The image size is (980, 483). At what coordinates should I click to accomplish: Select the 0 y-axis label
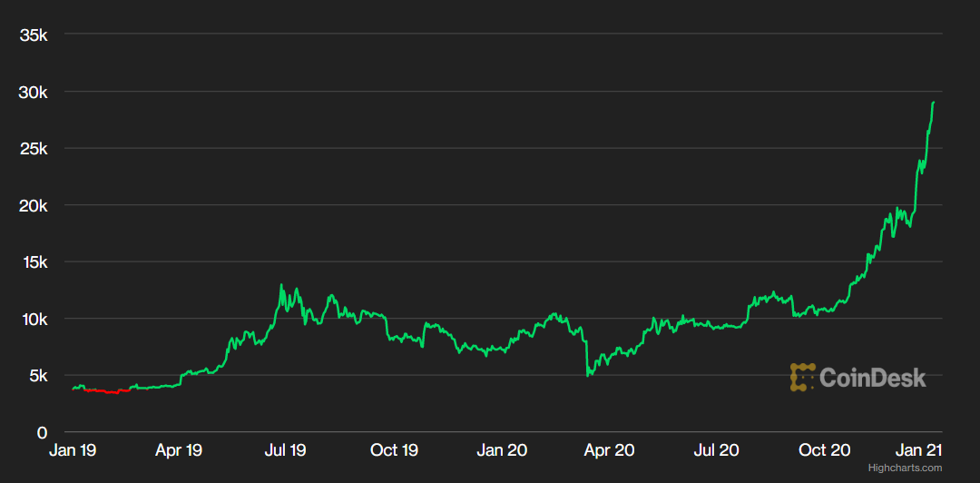tap(42, 432)
